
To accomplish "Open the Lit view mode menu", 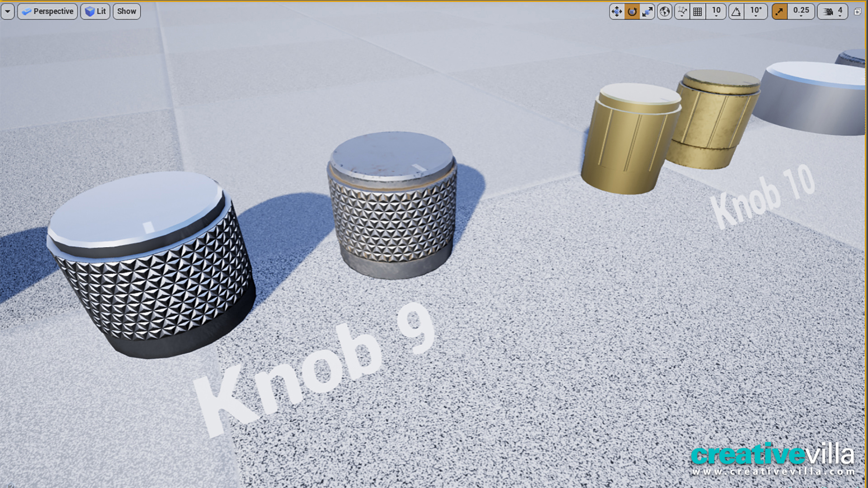I will click(95, 12).
